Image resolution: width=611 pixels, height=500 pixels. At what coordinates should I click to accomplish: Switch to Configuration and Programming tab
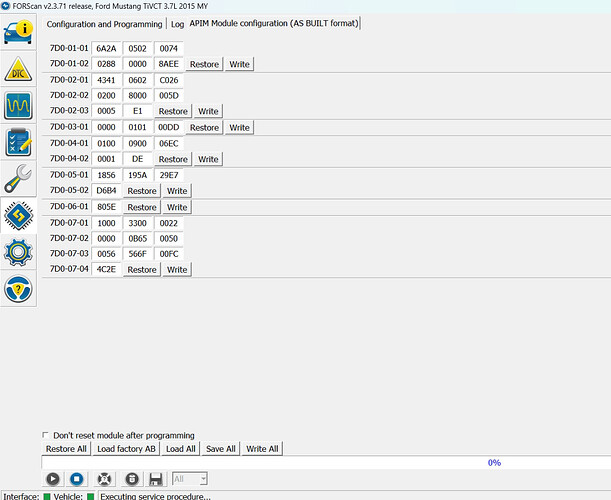[104, 24]
